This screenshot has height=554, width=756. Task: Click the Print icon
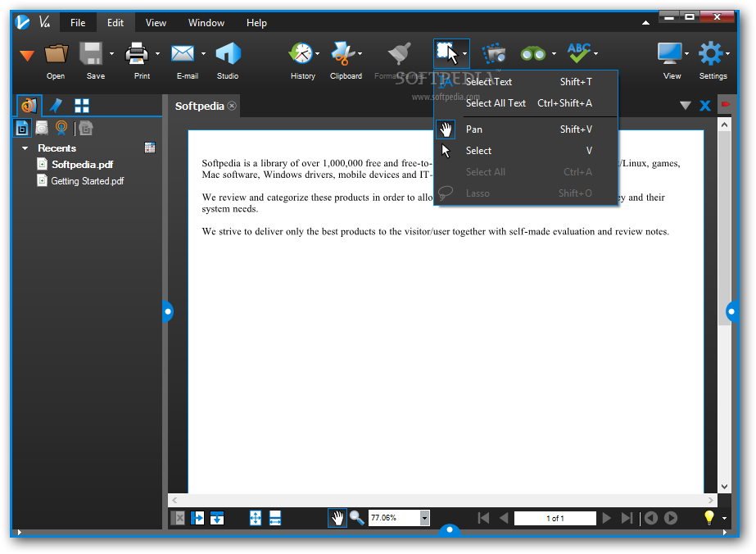click(x=137, y=53)
